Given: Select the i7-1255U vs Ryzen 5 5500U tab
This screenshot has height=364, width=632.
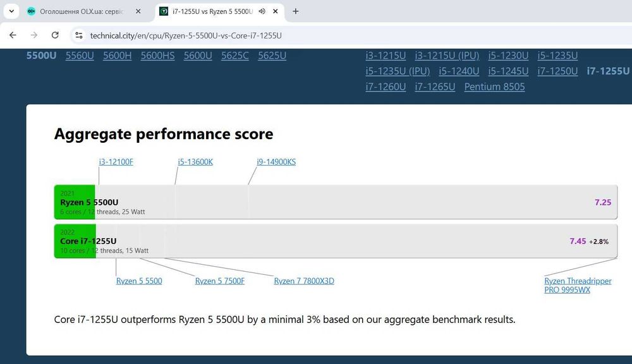Looking at the screenshot, I should pos(220,11).
